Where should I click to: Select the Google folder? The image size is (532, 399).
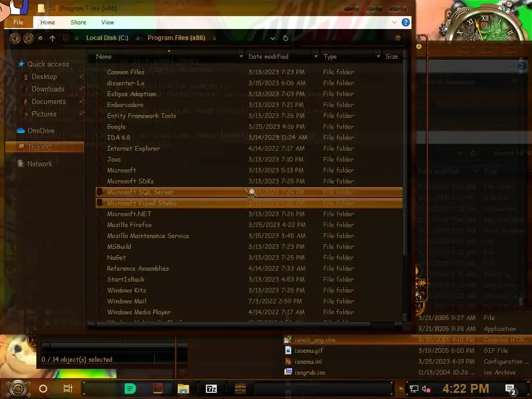click(x=249, y=127)
